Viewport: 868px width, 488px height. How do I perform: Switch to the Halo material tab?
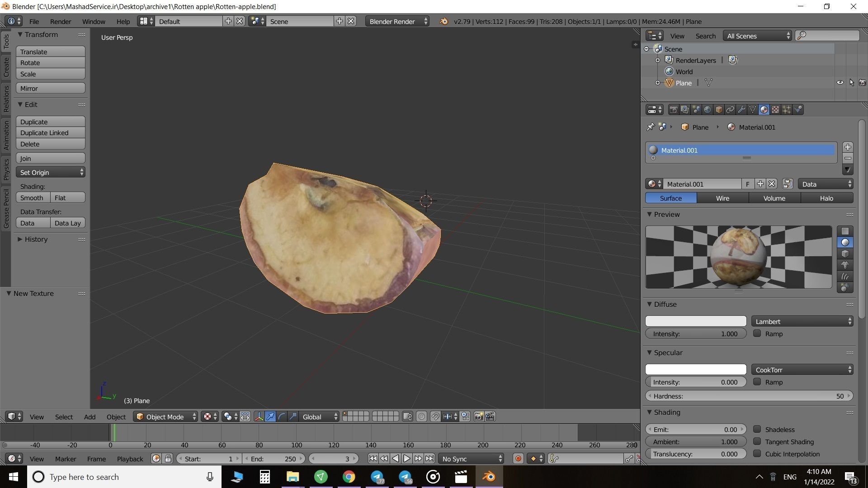(826, 198)
